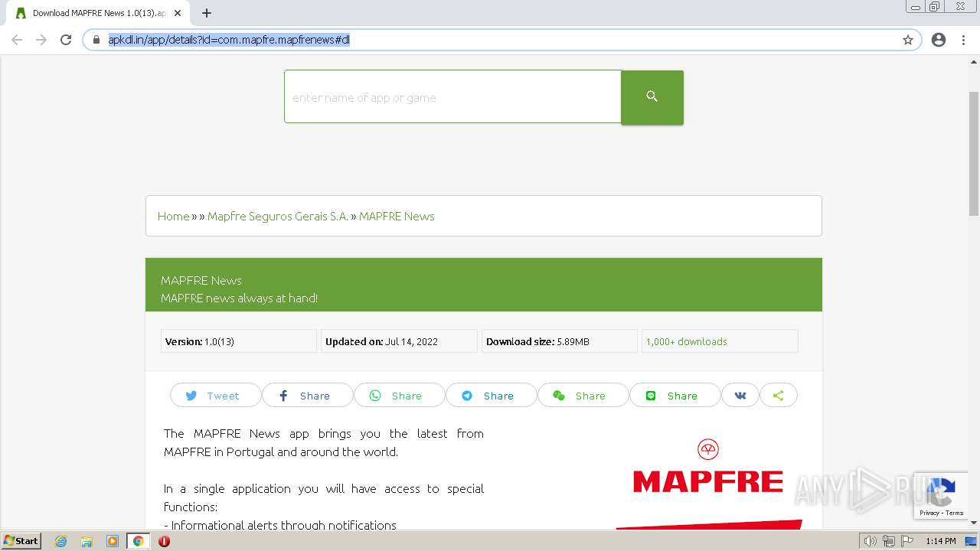
Task: Click the address bar URL
Action: click(229, 40)
